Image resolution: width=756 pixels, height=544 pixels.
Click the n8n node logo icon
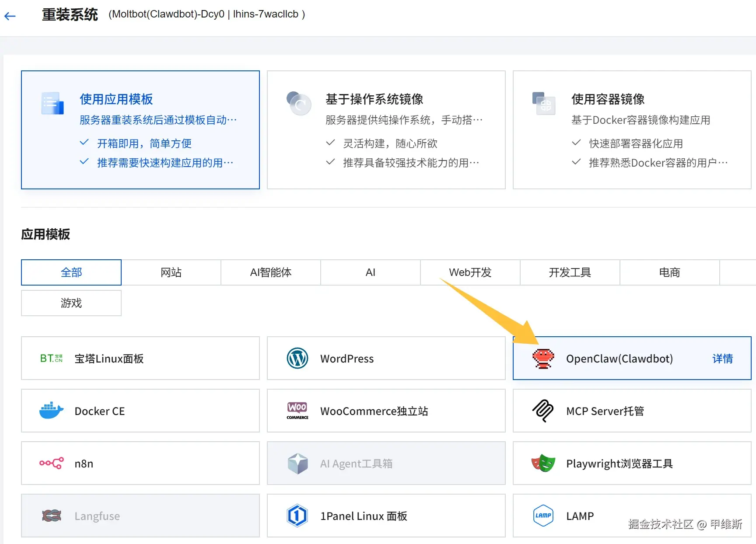[x=51, y=463]
